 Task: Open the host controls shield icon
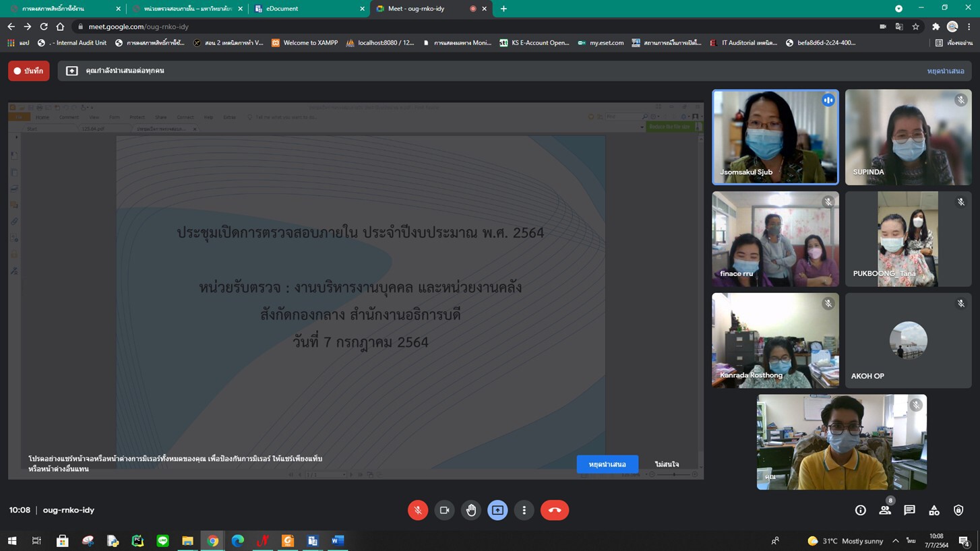click(958, 511)
